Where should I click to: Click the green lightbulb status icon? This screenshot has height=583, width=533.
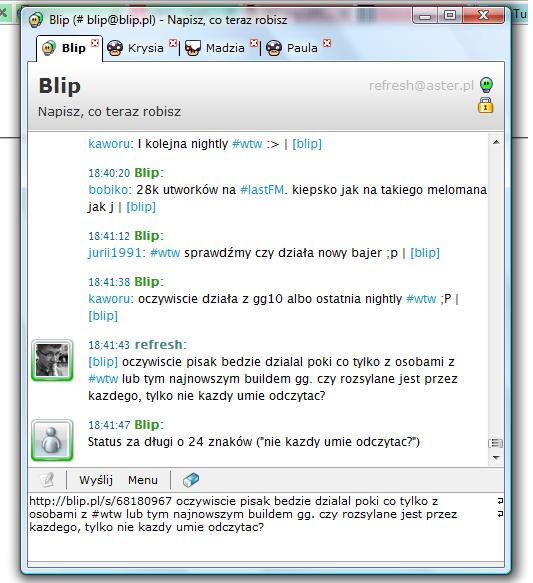click(486, 85)
